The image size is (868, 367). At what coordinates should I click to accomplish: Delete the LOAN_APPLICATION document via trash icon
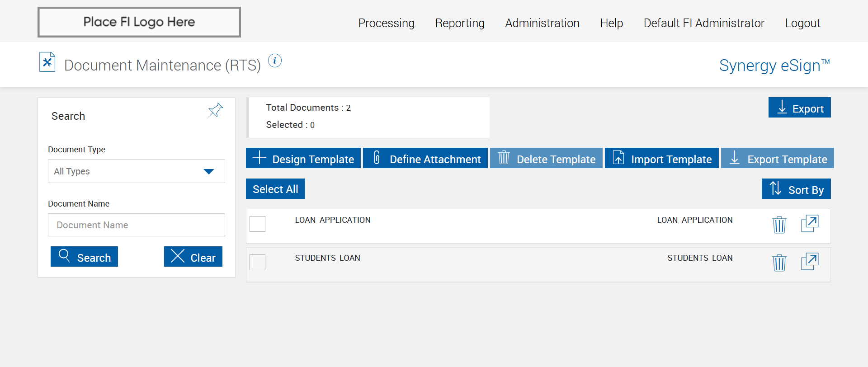tap(779, 224)
